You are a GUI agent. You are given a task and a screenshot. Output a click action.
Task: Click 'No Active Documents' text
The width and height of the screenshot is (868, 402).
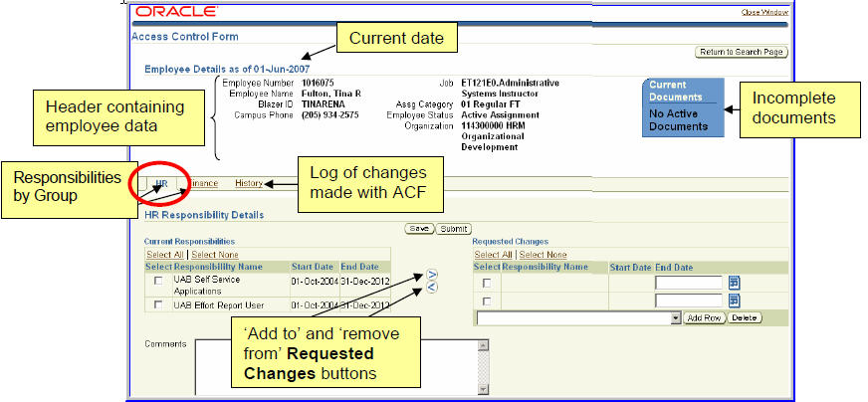679,120
